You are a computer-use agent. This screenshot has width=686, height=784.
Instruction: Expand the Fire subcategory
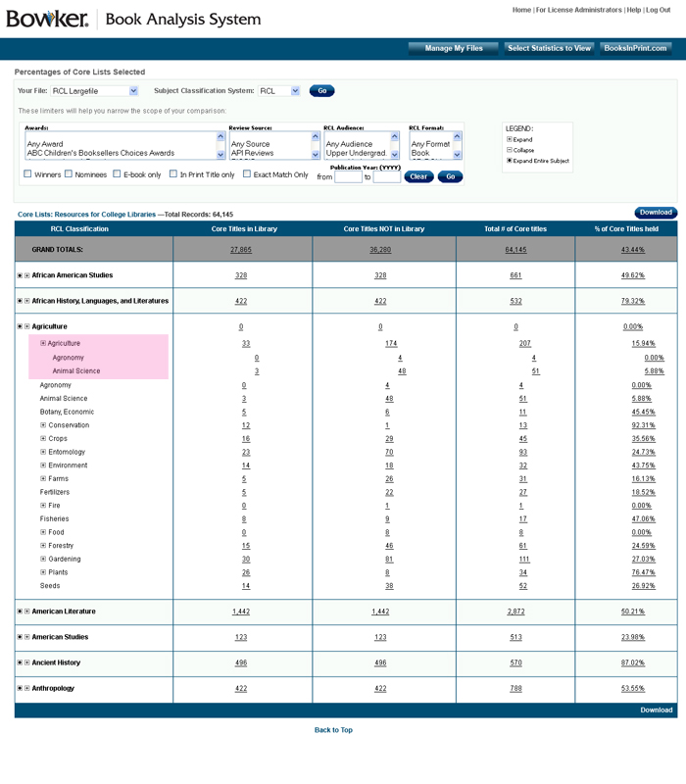coord(43,506)
